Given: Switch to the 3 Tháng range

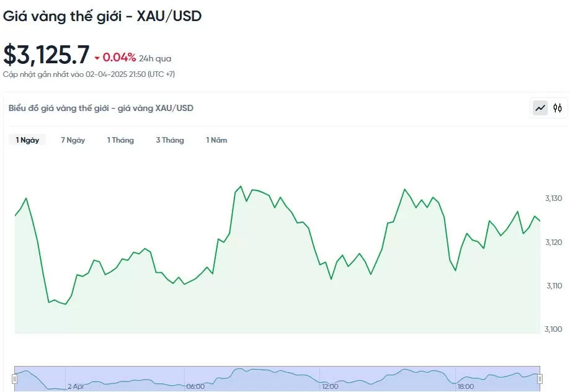Looking at the screenshot, I should tap(170, 140).
